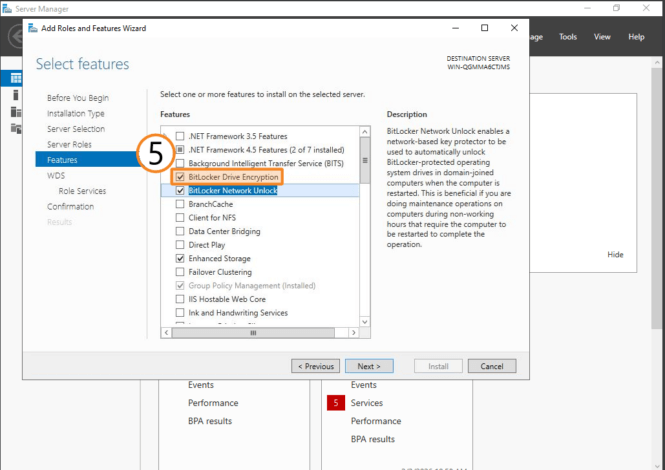665x470 pixels.
Task: Open the All Servers sidebar icon
Action: pos(16,112)
